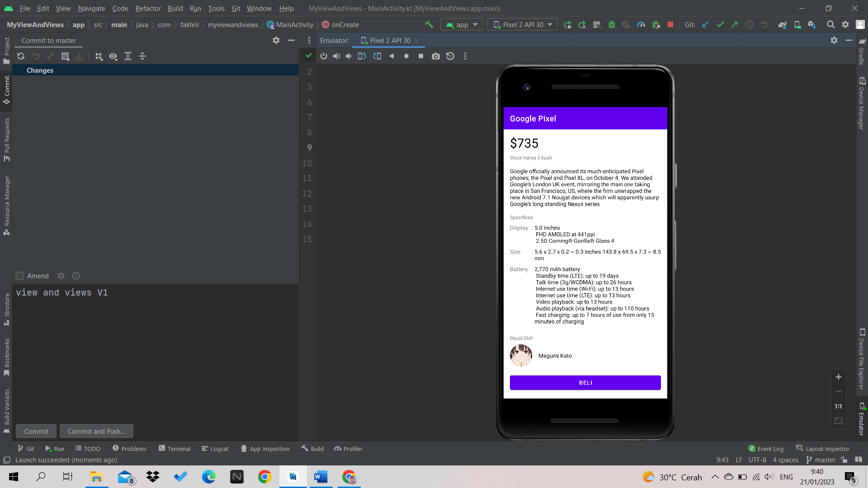The height and width of the screenshot is (488, 868).
Task: Open the app run configuration dropdown
Action: coord(461,24)
